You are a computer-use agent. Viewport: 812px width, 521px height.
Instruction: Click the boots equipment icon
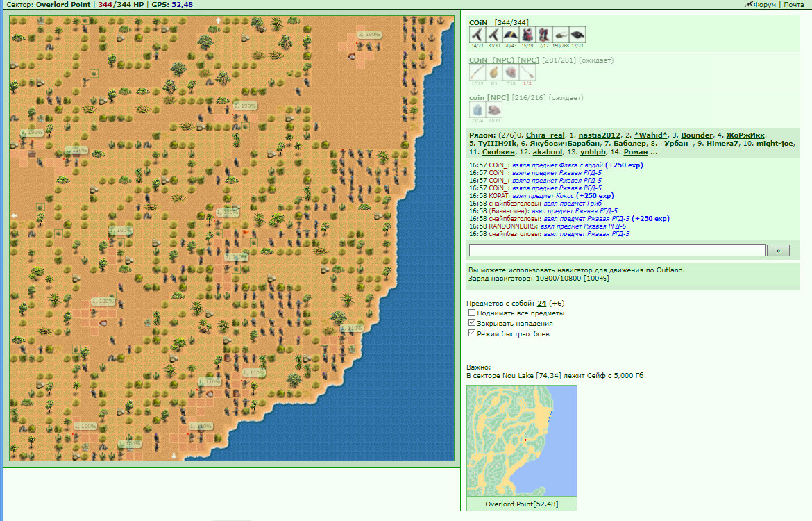(543, 35)
